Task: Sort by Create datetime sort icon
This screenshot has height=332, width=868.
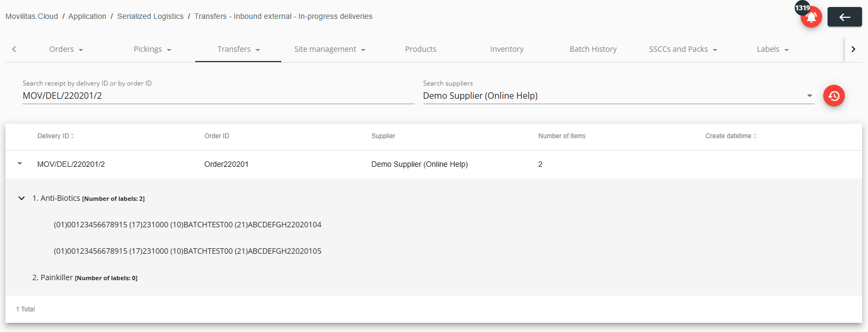Action: (x=755, y=136)
